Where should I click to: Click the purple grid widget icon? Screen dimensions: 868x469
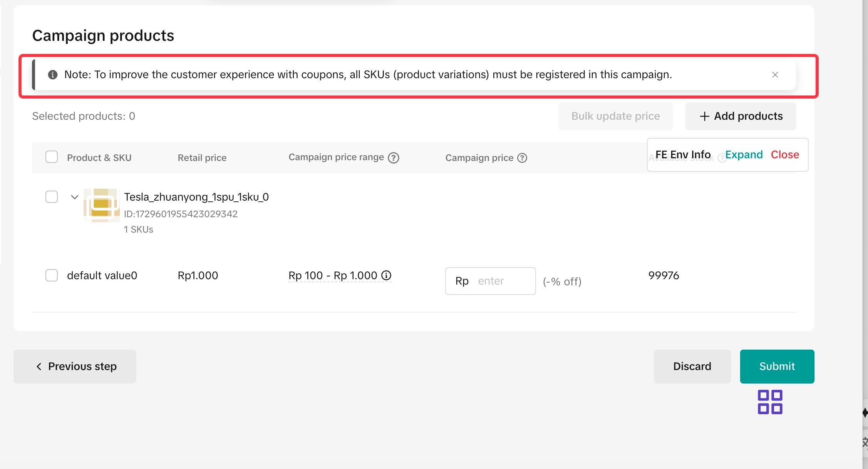pos(770,402)
